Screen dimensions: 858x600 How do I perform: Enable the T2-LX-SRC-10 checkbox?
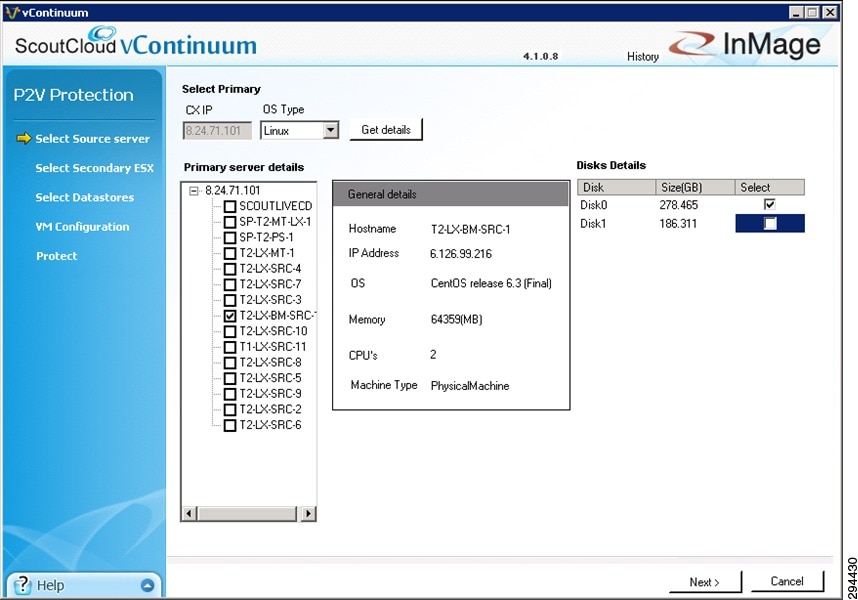[230, 331]
